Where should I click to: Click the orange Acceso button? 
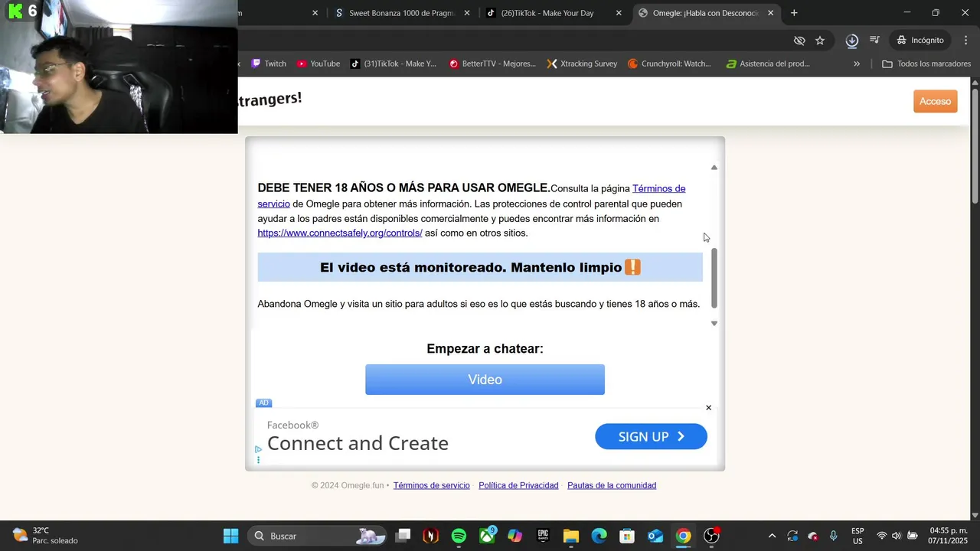[x=935, y=101]
